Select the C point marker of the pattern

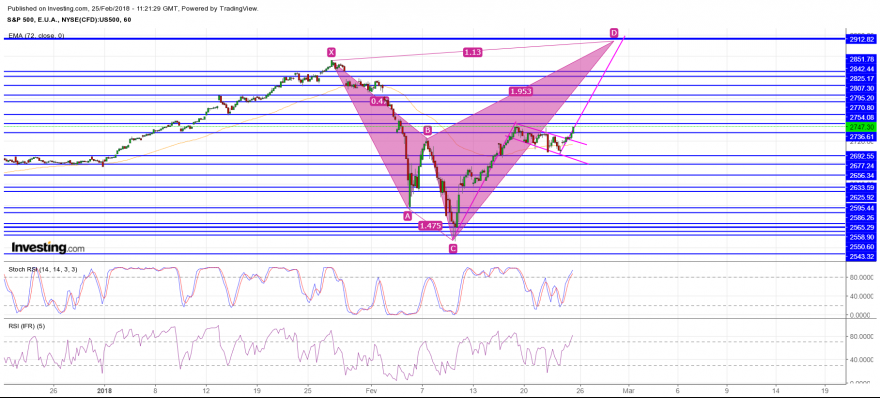453,249
